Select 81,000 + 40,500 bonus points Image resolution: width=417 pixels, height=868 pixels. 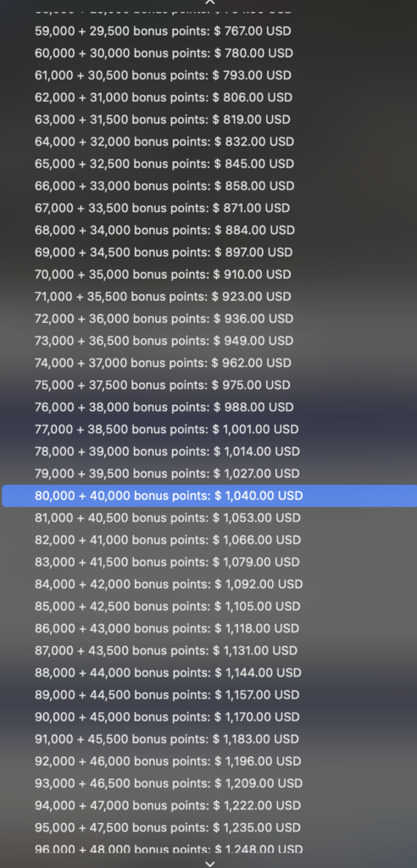pos(209,518)
